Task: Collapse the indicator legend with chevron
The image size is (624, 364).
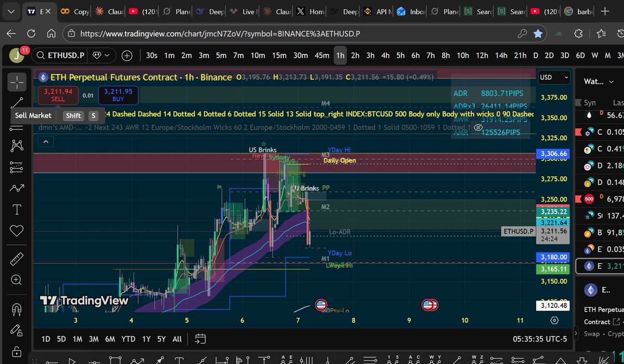Action: (x=46, y=141)
